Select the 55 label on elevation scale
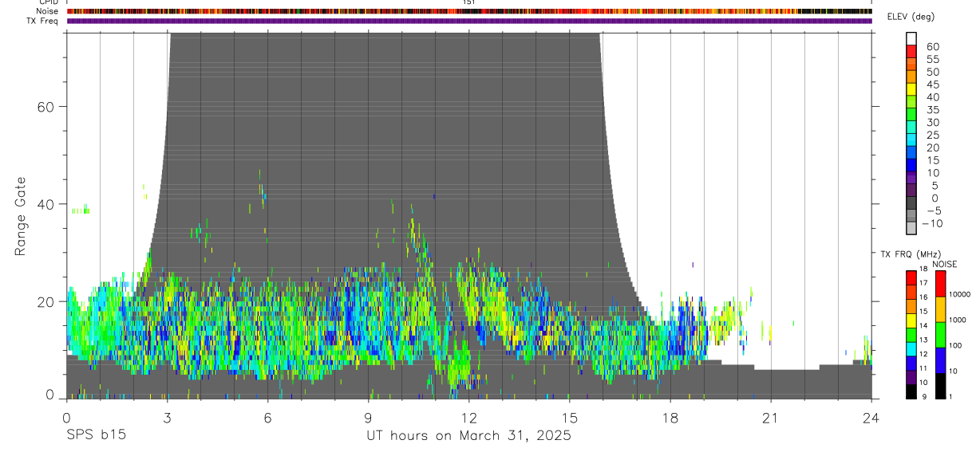 click(932, 60)
